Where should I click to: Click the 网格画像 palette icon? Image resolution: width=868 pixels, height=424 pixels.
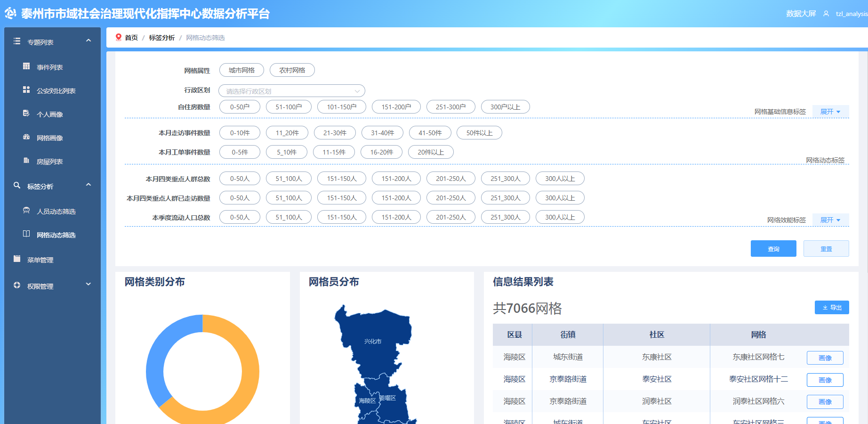coord(26,137)
